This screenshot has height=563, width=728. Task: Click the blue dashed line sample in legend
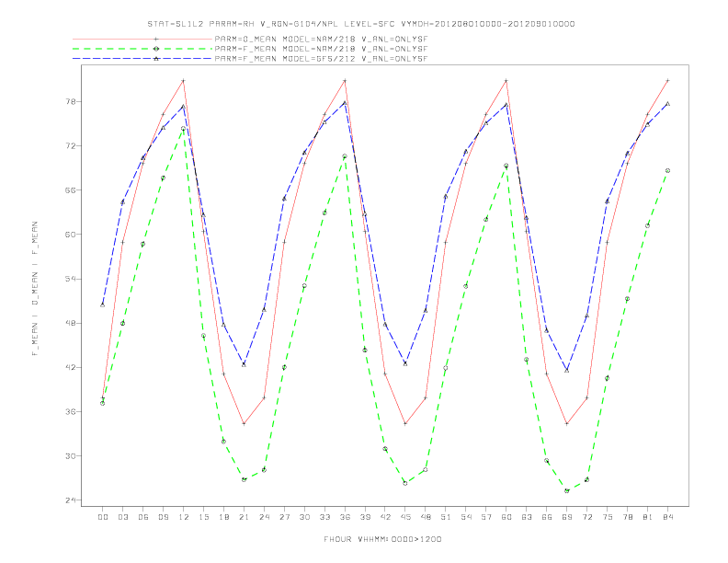[x=142, y=59]
